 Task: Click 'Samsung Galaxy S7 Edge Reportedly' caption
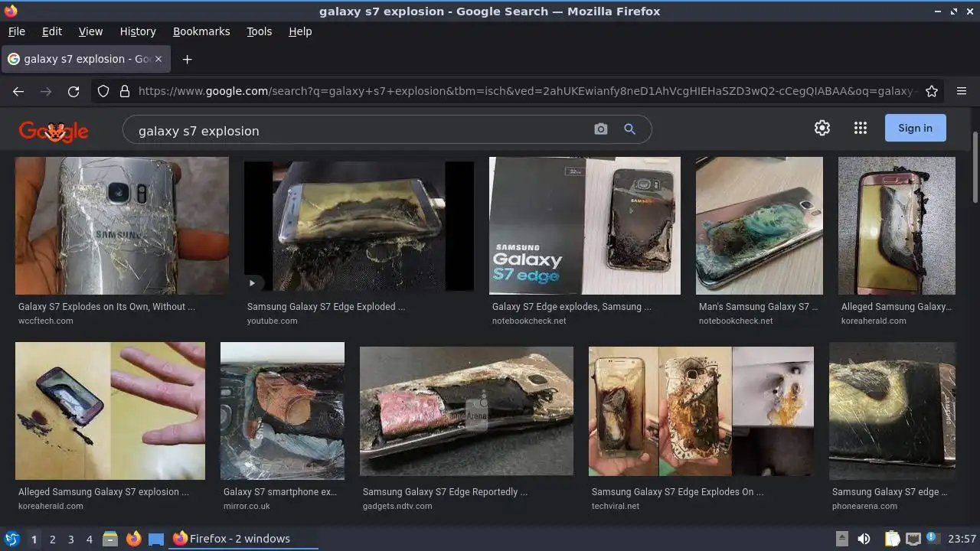(x=445, y=492)
